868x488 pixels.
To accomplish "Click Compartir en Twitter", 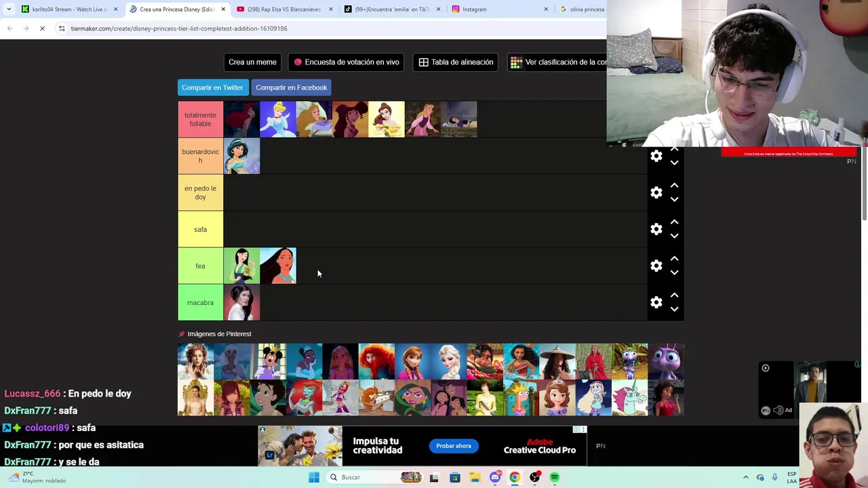I will [x=212, y=87].
